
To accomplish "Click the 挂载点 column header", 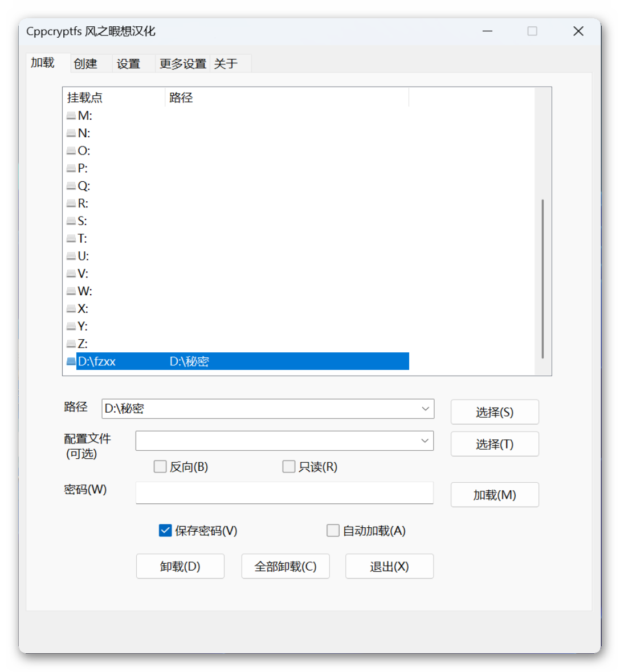I will (113, 97).
